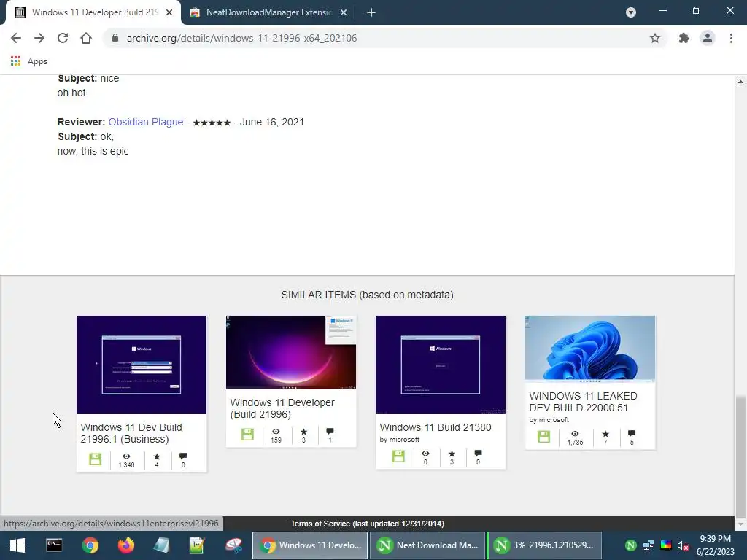Click the WINDOWS 11 LEAKED DEV BUILD 22000.51 title

[583, 402]
